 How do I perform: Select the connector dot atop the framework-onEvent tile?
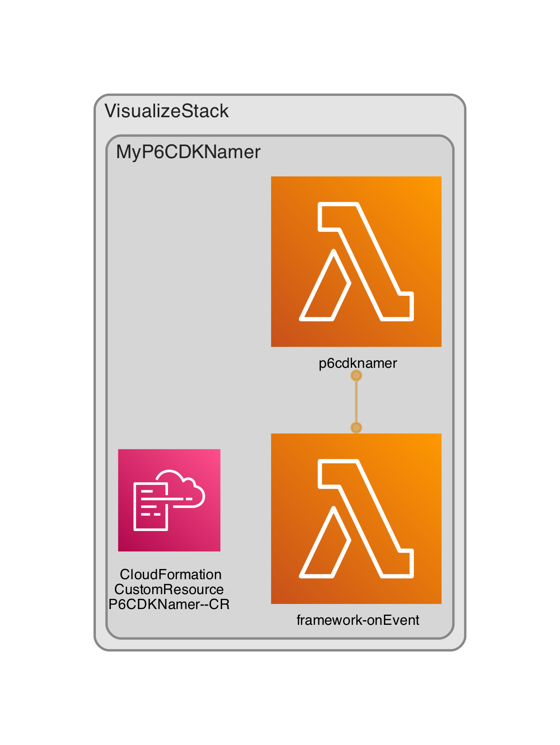[356, 427]
